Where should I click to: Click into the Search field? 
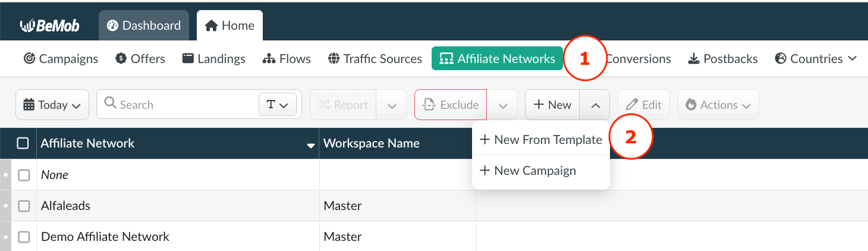[178, 105]
